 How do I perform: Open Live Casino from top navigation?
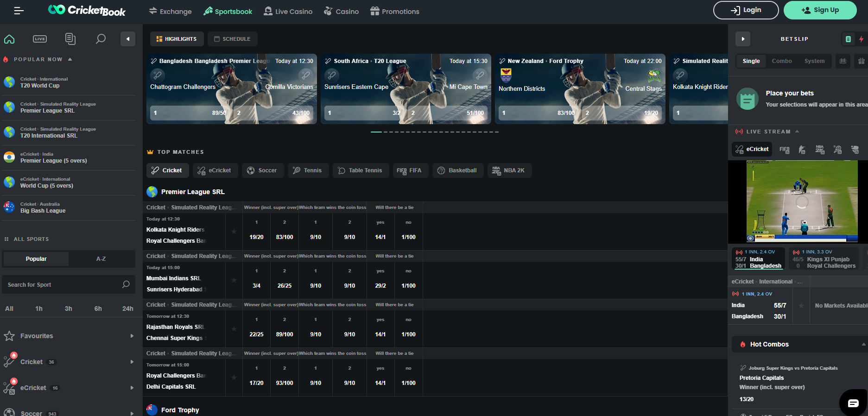point(288,11)
